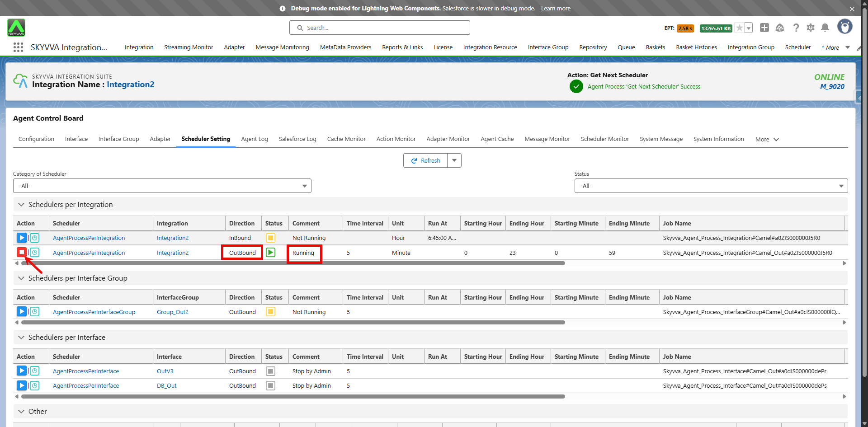
Task: Open the notifications bell
Action: [x=825, y=28]
